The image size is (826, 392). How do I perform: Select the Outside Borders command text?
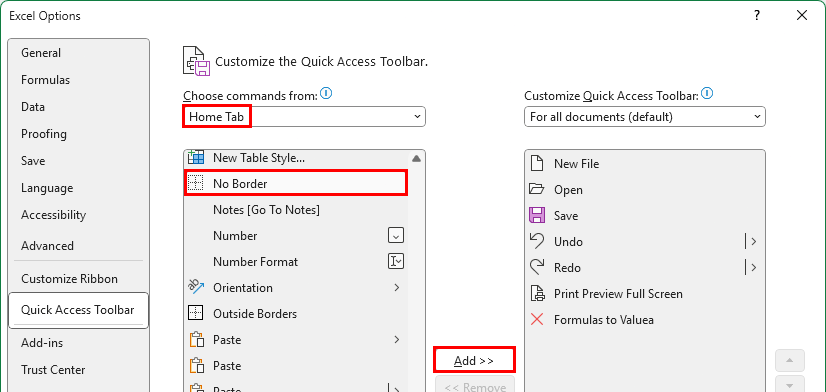(255, 313)
